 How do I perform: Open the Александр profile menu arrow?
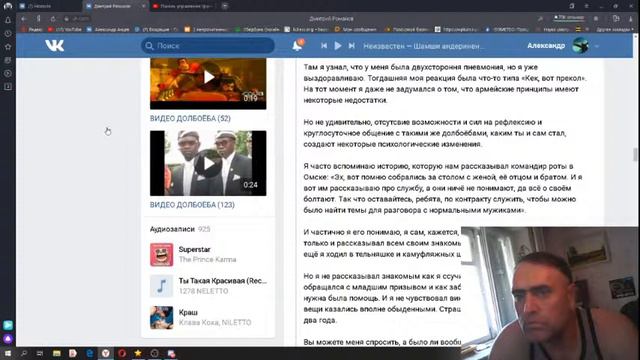tap(597, 46)
